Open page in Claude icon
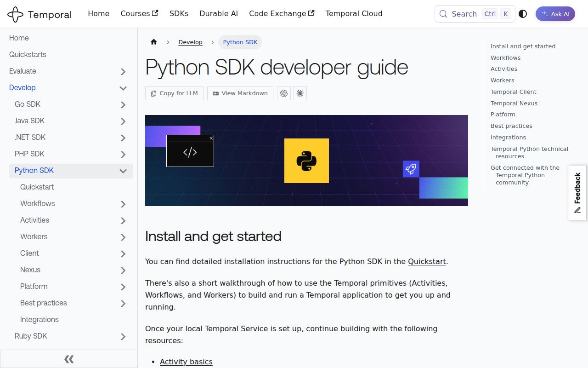588x368 pixels. point(300,93)
